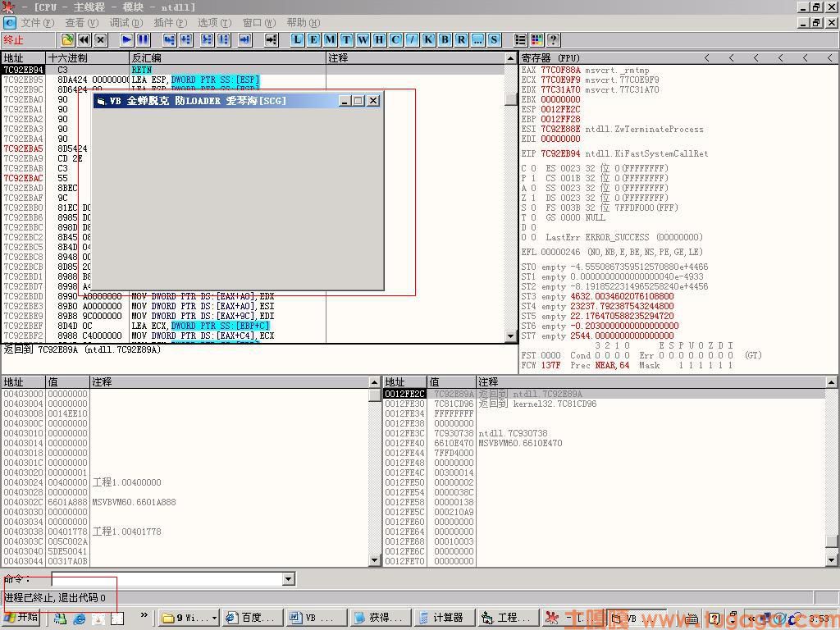Open the 窗口(W) menu
This screenshot has height=630, width=840.
pyautogui.click(x=258, y=22)
